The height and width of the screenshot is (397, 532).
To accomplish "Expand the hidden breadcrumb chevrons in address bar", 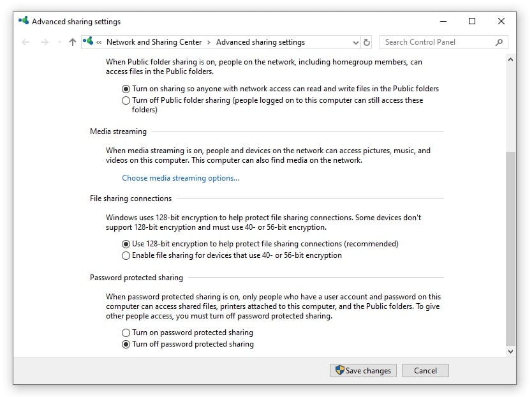I will click(99, 43).
